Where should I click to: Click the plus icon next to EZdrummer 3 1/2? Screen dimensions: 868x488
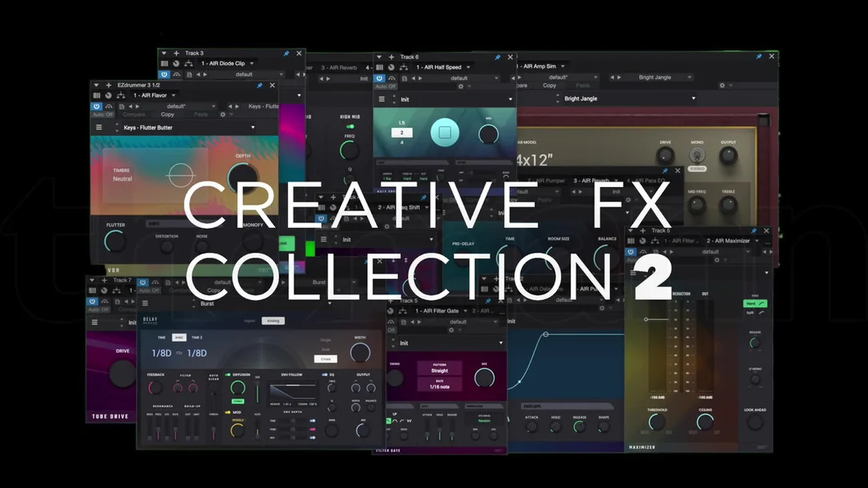(x=109, y=86)
